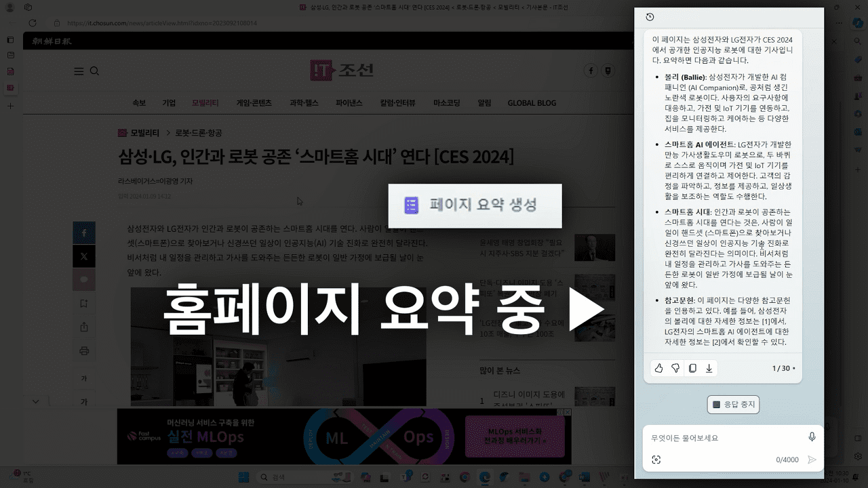The height and width of the screenshot is (488, 868).
Task: Give a thumbs down to the summary
Action: (x=674, y=368)
